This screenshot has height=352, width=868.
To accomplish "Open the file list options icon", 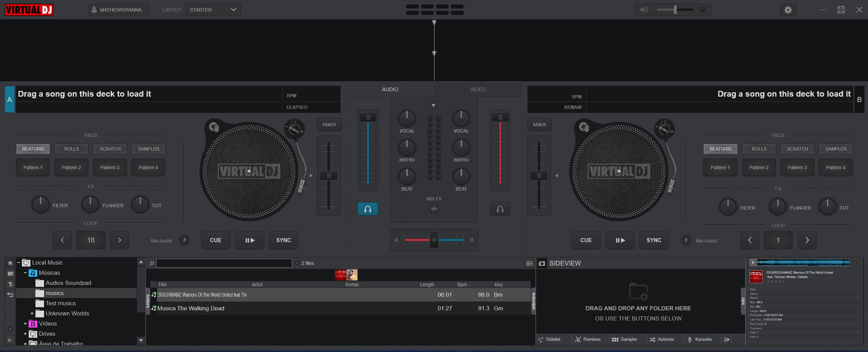I will [x=529, y=263].
